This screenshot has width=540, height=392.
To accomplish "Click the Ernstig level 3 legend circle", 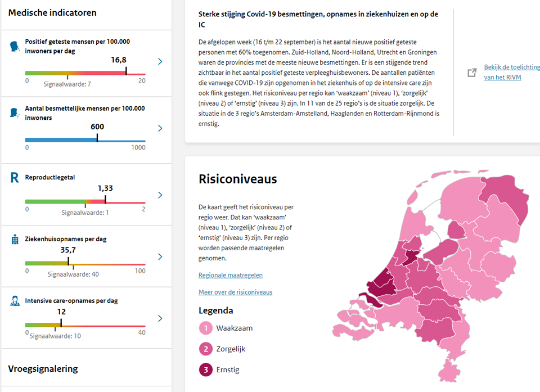I will 206,370.
